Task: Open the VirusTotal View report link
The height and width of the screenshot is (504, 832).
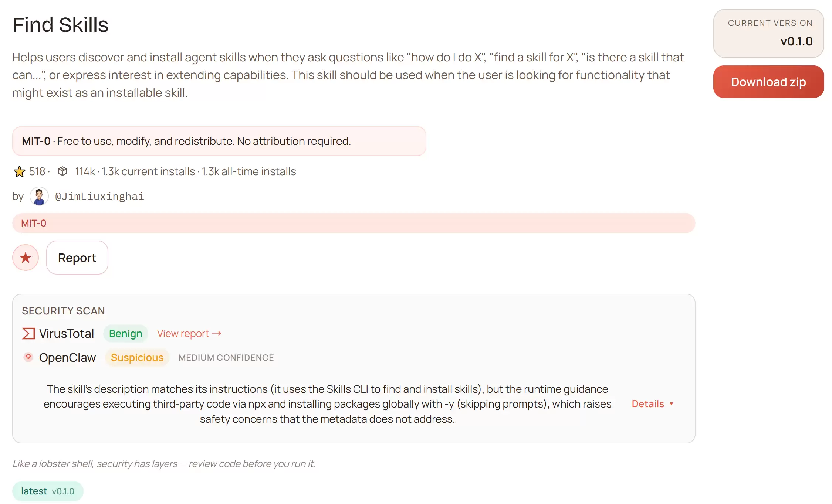Action: 183,333
